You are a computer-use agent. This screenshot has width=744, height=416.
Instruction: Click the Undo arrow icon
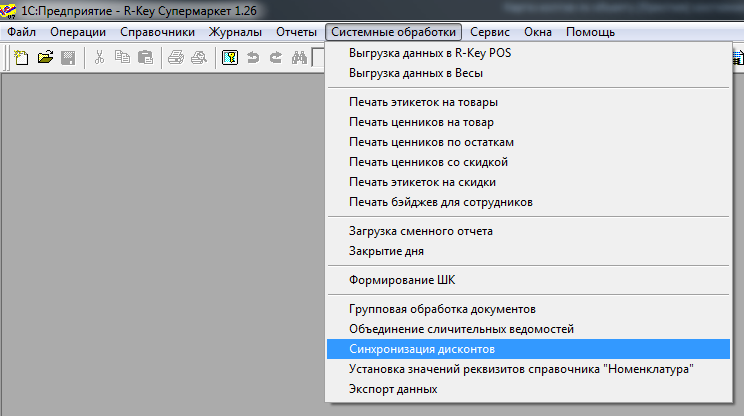(x=252, y=58)
